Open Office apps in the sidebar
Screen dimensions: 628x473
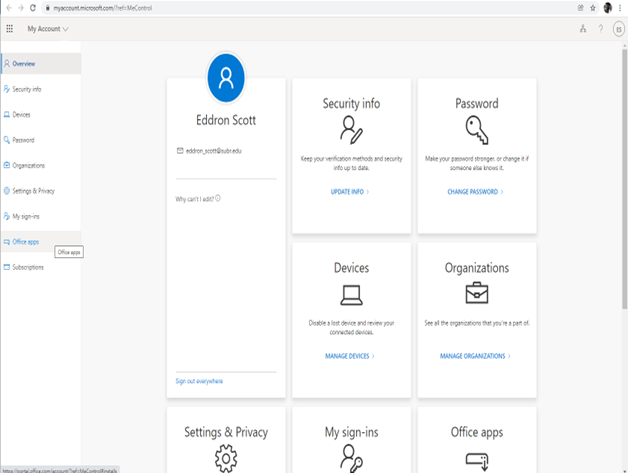41,242
